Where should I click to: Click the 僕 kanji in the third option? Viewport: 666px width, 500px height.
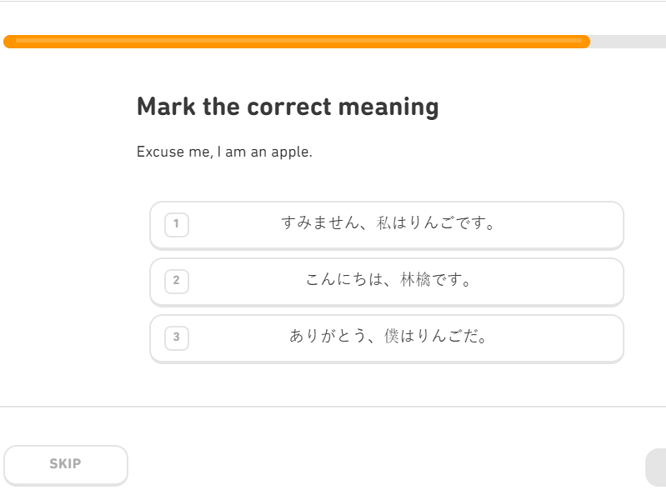tap(392, 337)
